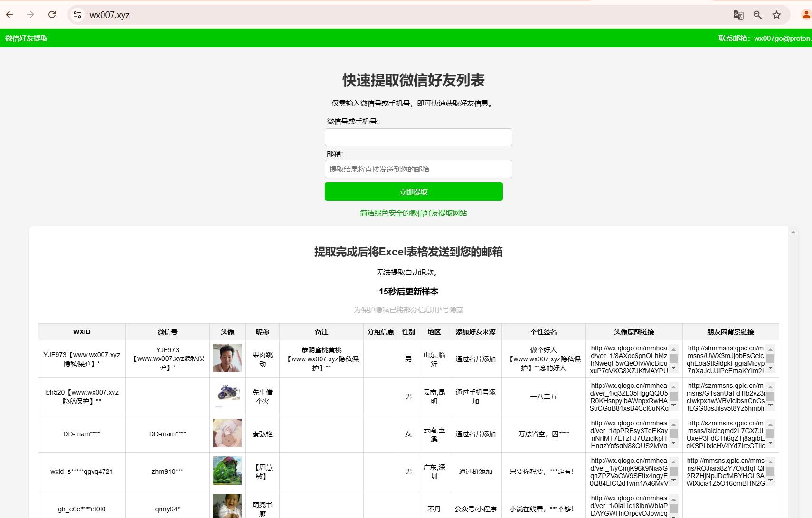Viewport: 812px width, 518px height.
Task: Open the browser profile avatar
Action: click(x=806, y=15)
